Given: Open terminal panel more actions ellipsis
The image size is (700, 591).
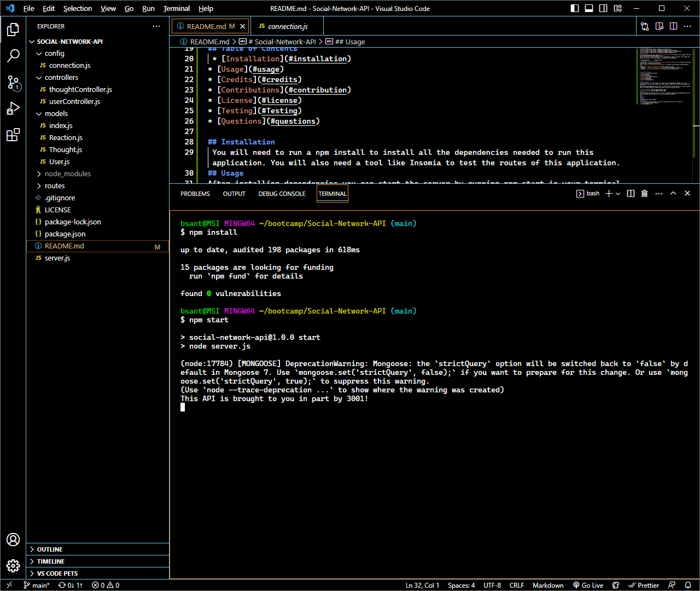Looking at the screenshot, I should [659, 194].
